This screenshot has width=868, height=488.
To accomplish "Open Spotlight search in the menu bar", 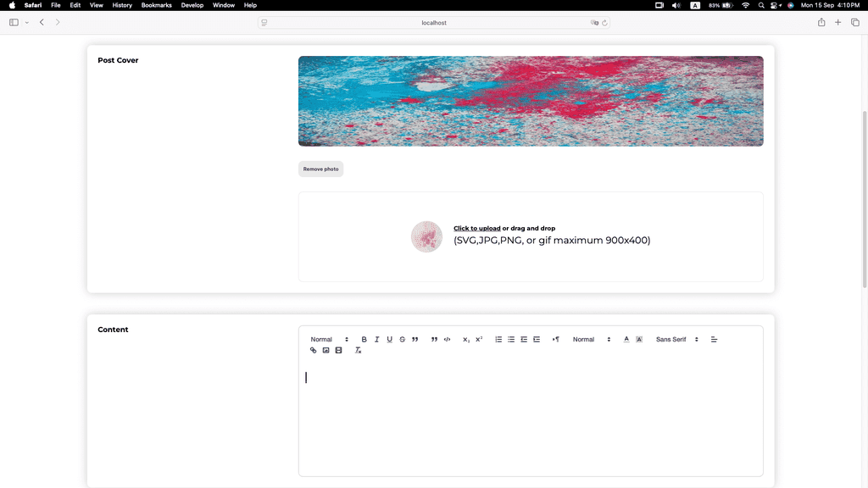I will 761,5.
